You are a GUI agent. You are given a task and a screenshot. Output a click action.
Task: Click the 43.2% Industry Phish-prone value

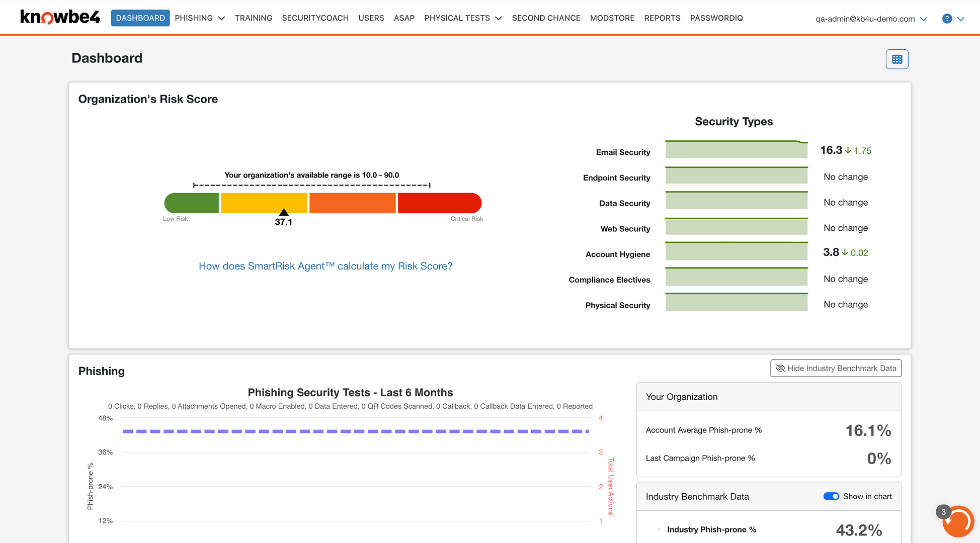click(859, 530)
